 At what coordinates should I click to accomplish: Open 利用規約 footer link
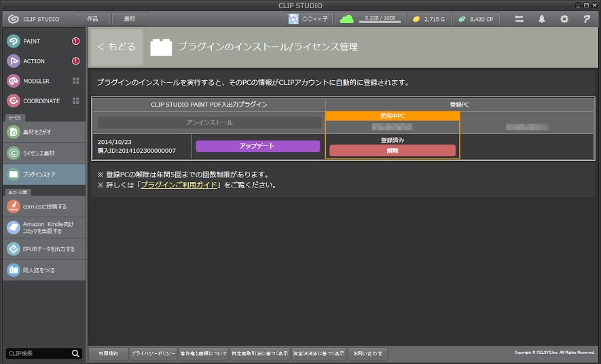coord(109,353)
